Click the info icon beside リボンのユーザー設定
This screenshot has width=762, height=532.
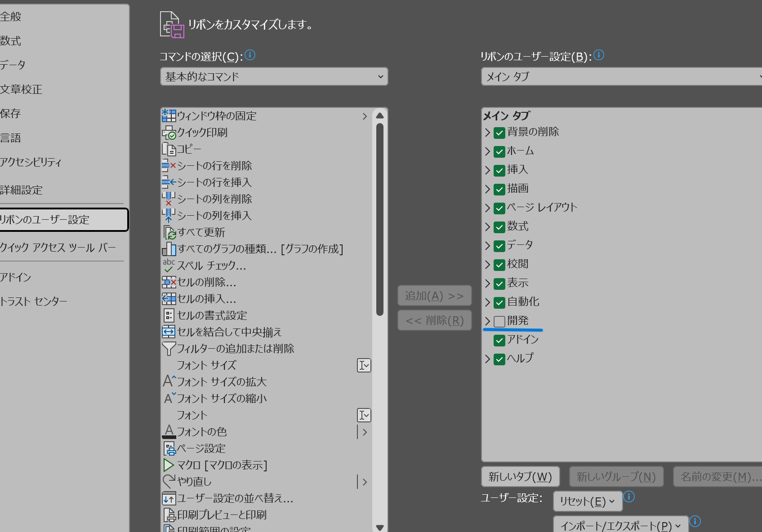pos(599,55)
